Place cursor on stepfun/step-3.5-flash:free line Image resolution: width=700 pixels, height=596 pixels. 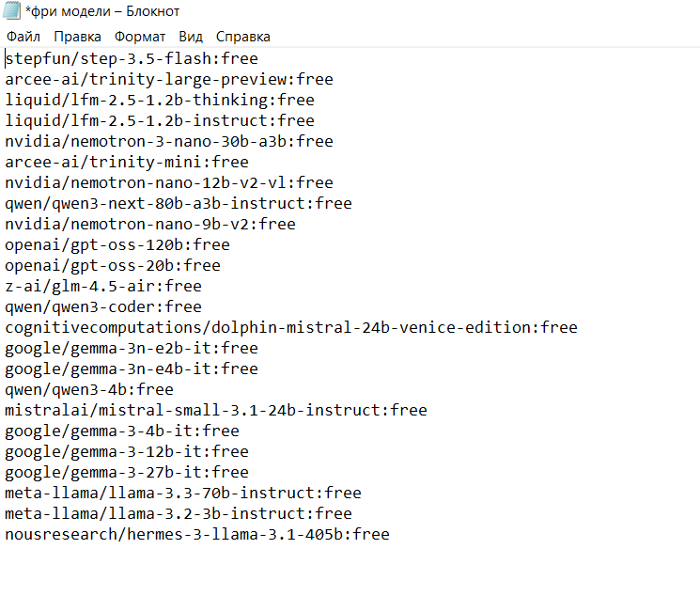132,58
